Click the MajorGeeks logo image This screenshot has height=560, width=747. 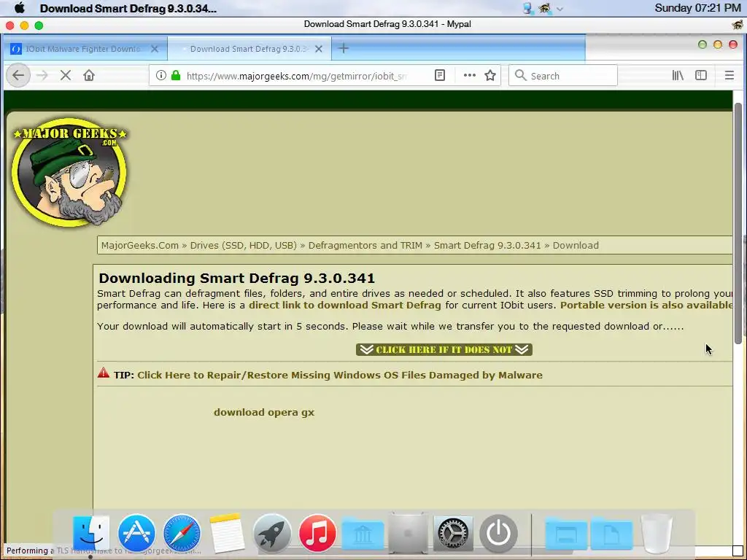click(69, 172)
